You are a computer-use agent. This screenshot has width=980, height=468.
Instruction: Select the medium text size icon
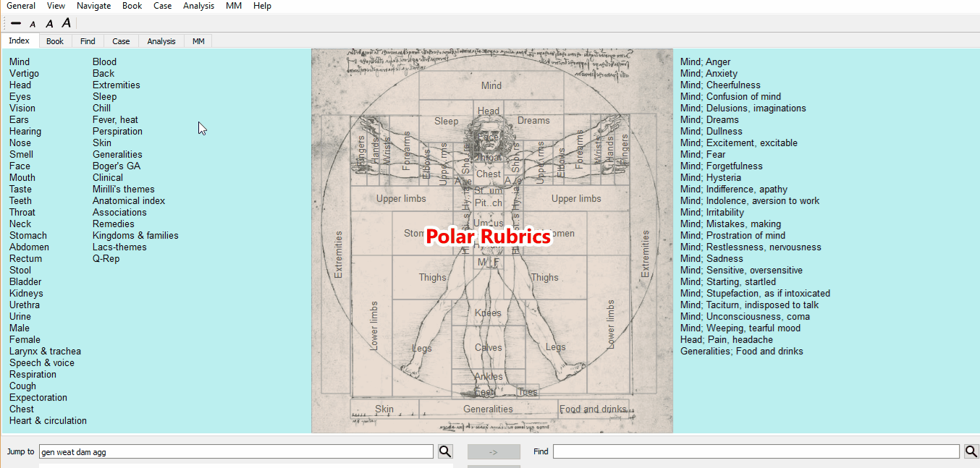tap(49, 24)
